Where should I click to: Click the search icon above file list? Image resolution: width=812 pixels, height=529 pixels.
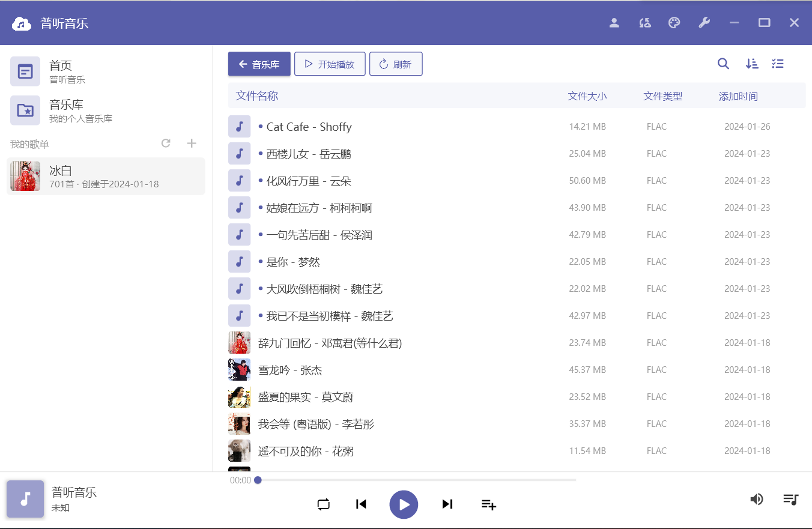click(x=723, y=64)
